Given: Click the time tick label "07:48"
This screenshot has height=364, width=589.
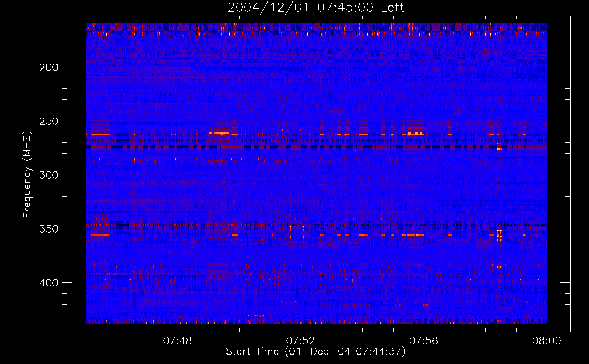Looking at the screenshot, I should [177, 341].
